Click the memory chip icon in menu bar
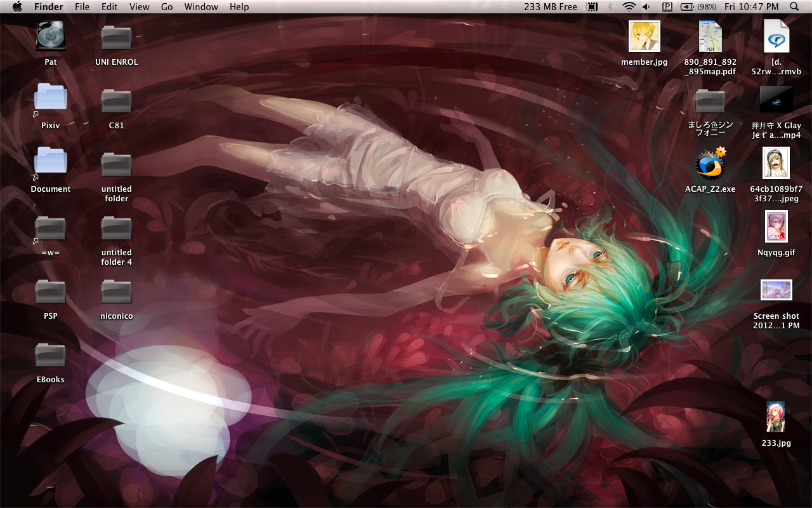 (592, 7)
